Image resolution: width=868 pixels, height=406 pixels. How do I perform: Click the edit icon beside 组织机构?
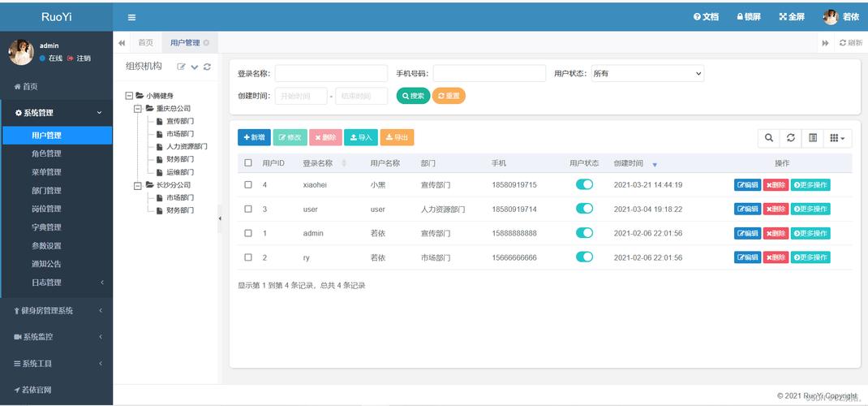point(182,67)
